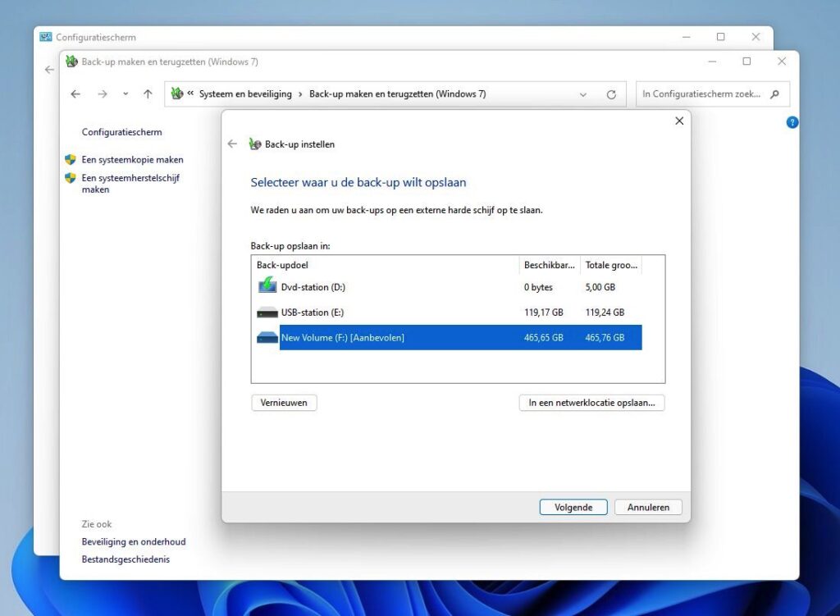Click the search magnifier icon
Image resolution: width=840 pixels, height=616 pixels.
(774, 94)
